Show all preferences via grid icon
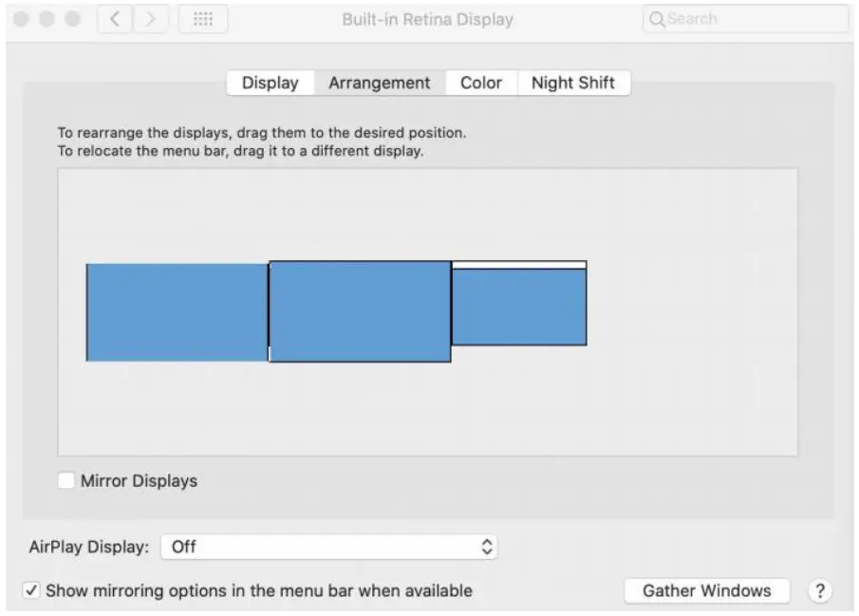Screen dimensions: 859x616 point(202,19)
